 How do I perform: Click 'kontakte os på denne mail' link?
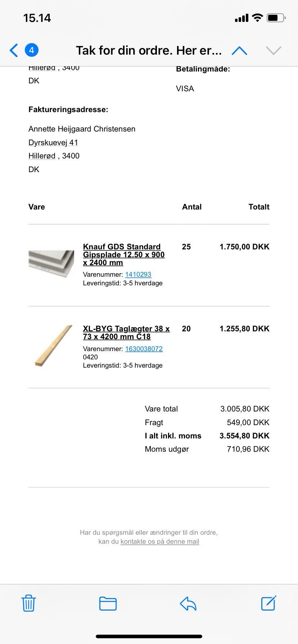pos(160,542)
